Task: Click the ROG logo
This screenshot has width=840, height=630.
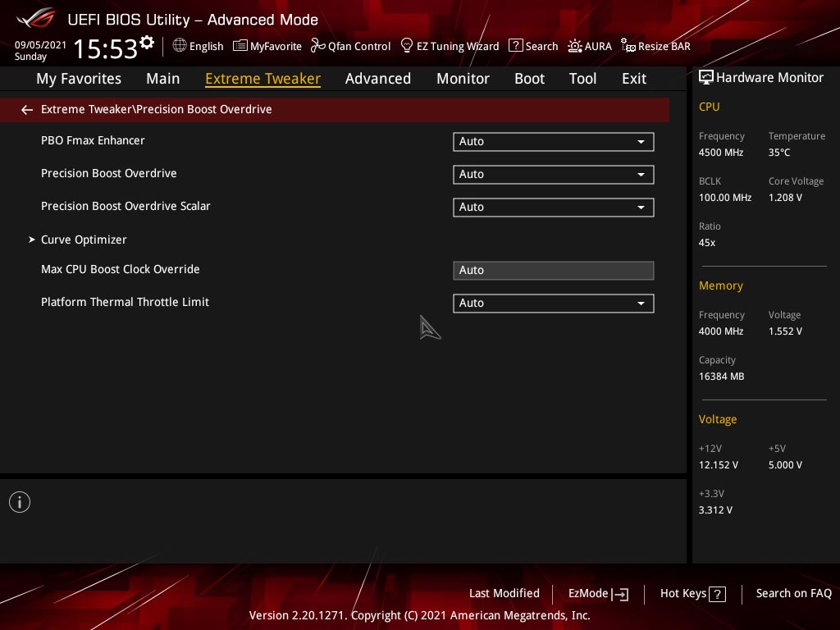Action: tap(36, 19)
